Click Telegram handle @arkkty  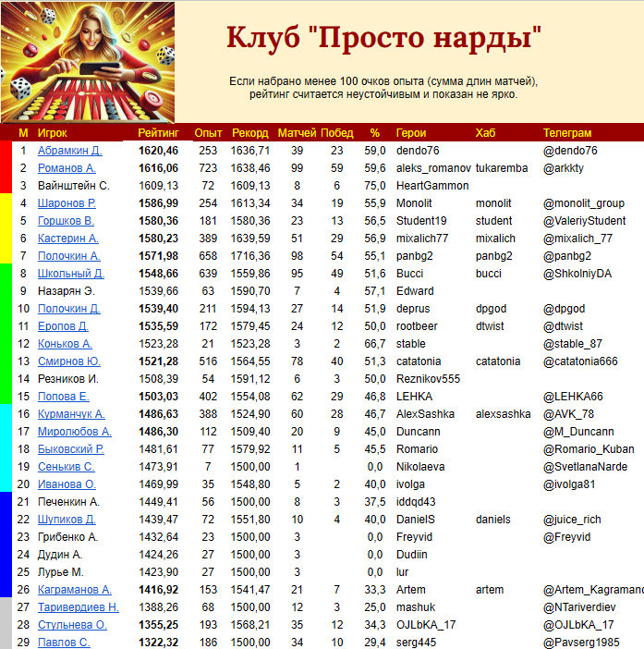coord(563,168)
